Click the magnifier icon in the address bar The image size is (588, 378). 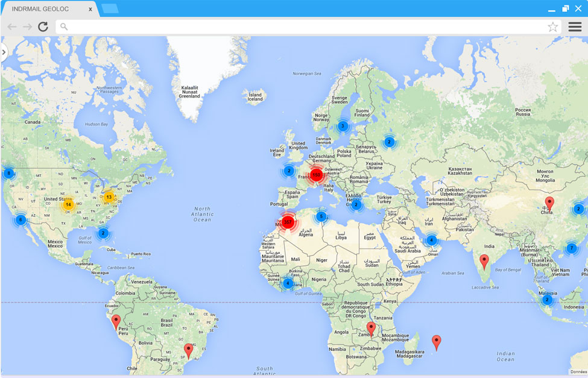64,27
